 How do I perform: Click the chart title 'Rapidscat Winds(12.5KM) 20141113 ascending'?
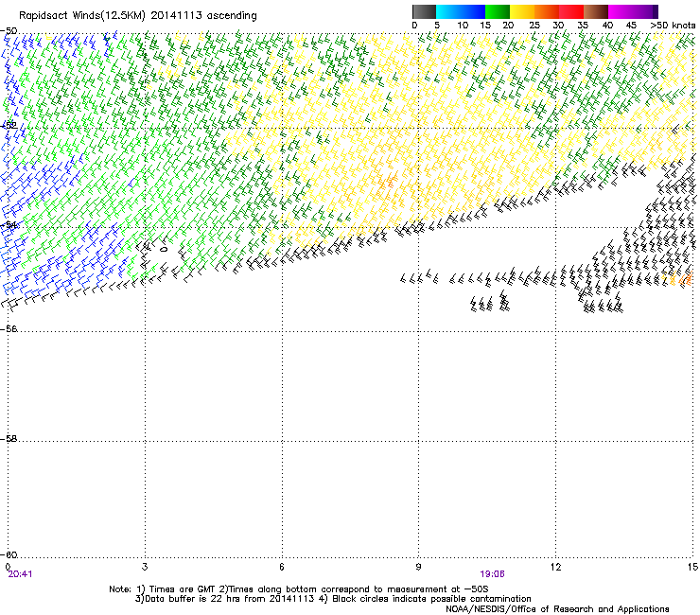137,16
